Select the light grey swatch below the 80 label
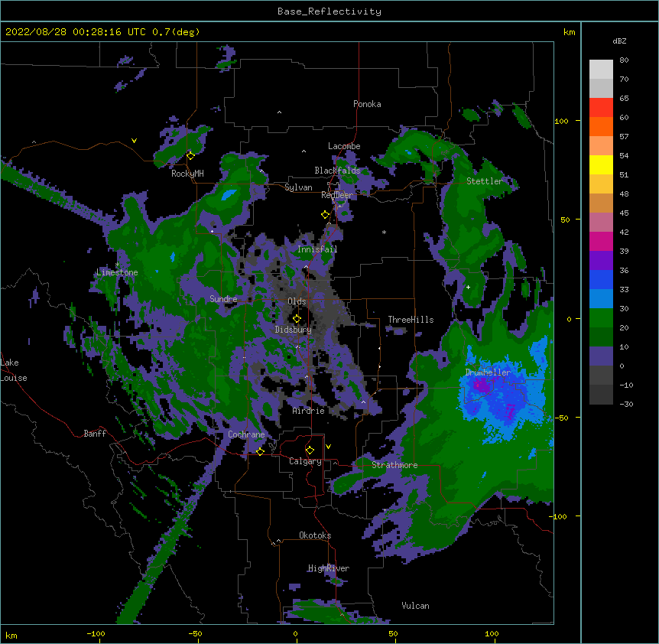 [x=601, y=70]
